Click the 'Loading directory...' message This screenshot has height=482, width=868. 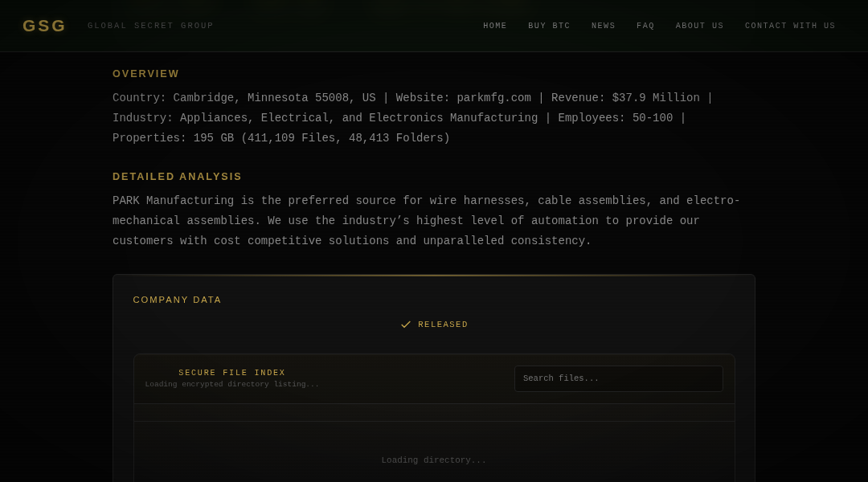pyautogui.click(x=434, y=460)
